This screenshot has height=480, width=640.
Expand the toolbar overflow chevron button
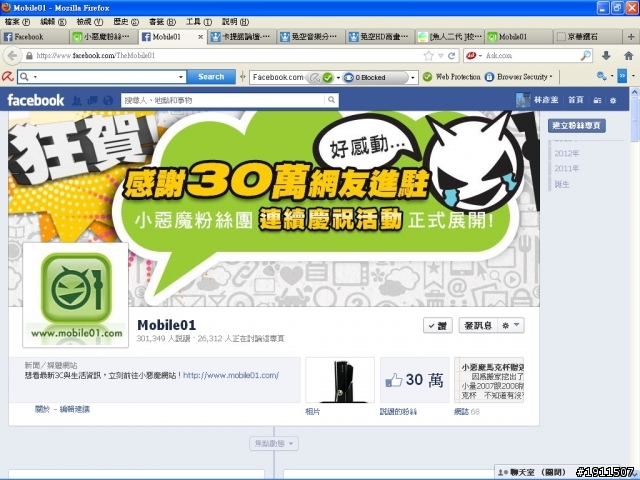click(622, 76)
